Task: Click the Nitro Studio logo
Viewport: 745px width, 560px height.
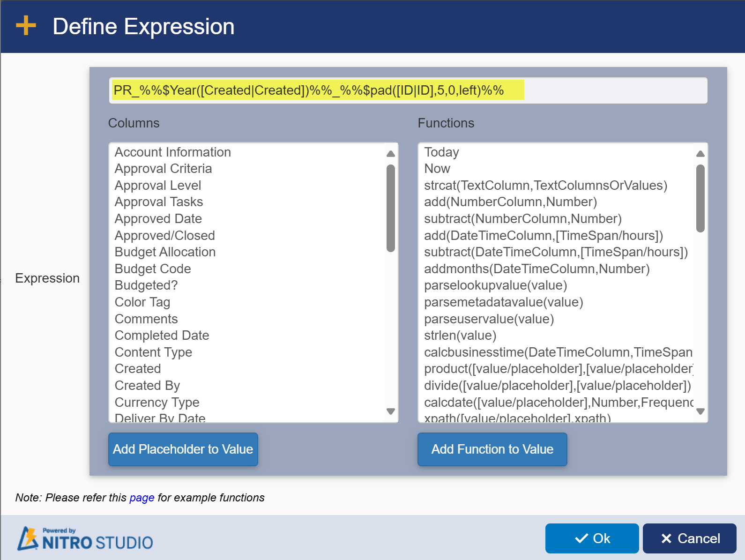Action: coord(85,538)
